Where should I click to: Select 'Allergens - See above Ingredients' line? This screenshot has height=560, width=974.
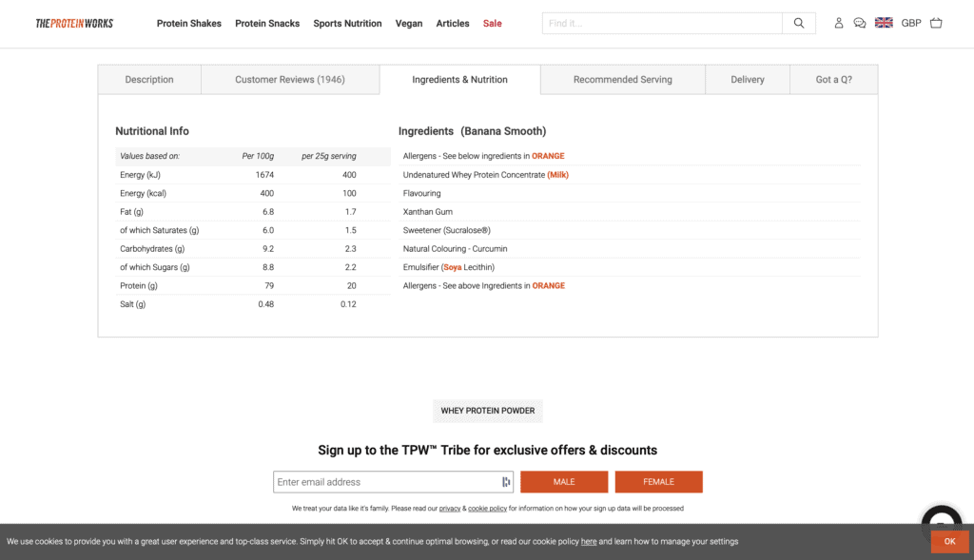pyautogui.click(x=484, y=286)
